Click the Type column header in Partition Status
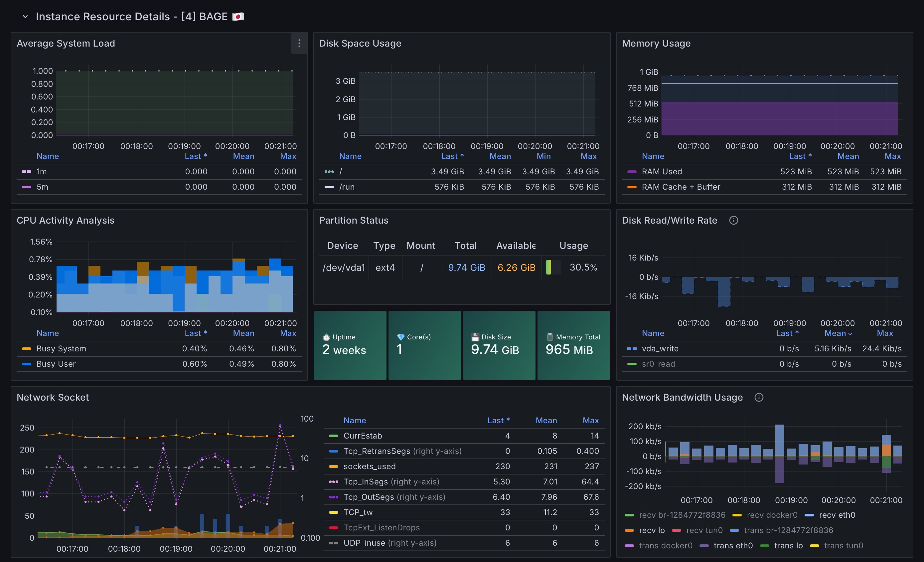Screen dimensions: 924x562 point(384,245)
